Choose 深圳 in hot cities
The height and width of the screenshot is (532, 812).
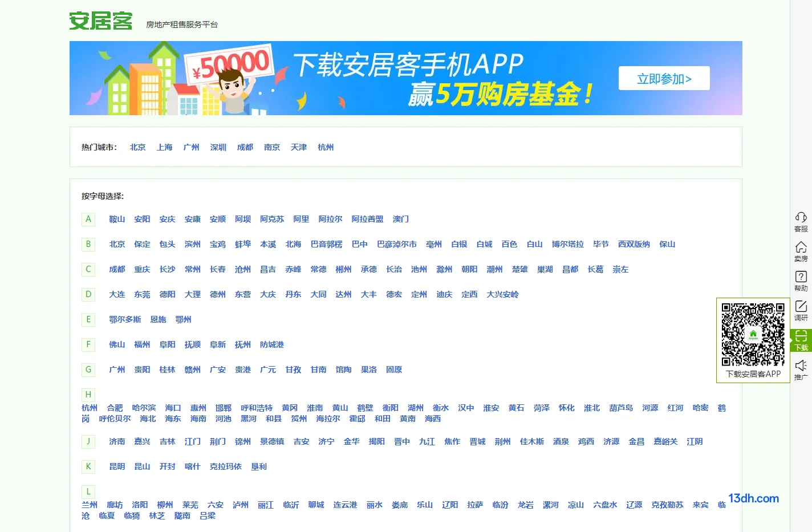218,147
